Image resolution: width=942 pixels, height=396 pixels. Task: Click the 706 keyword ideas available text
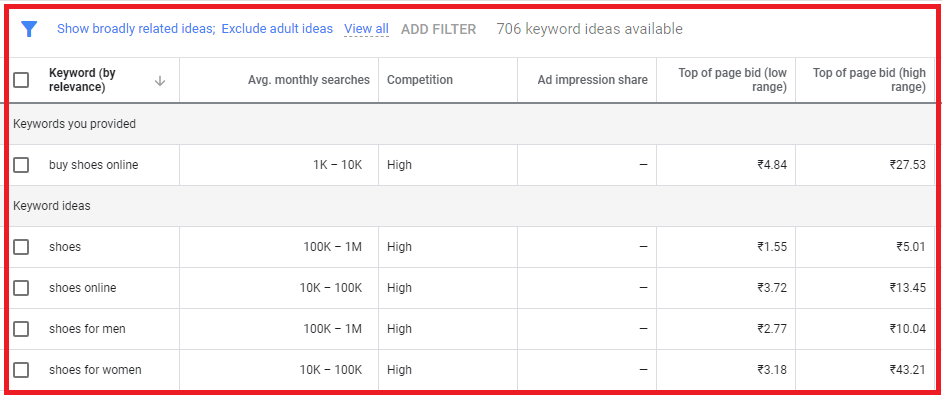pyautogui.click(x=589, y=29)
